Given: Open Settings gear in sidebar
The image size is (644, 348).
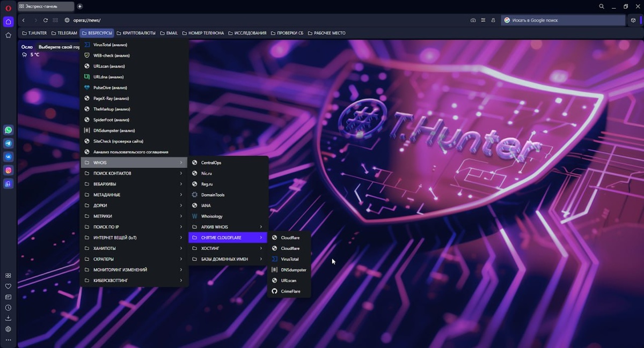Looking at the screenshot, I should tap(8, 329).
